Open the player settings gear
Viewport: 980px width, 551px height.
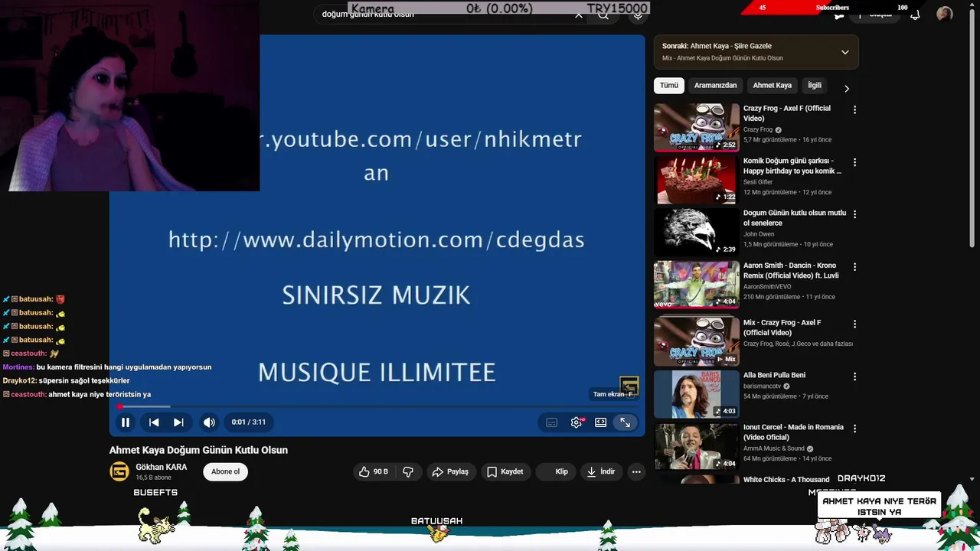click(577, 422)
